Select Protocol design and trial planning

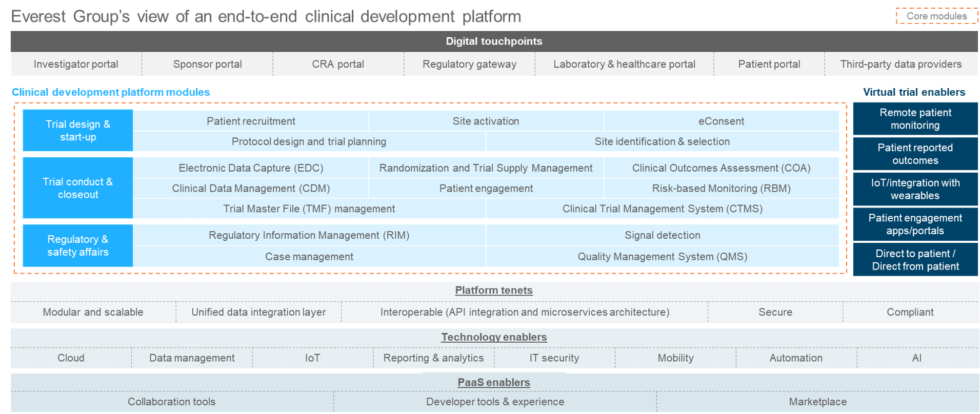tap(309, 141)
